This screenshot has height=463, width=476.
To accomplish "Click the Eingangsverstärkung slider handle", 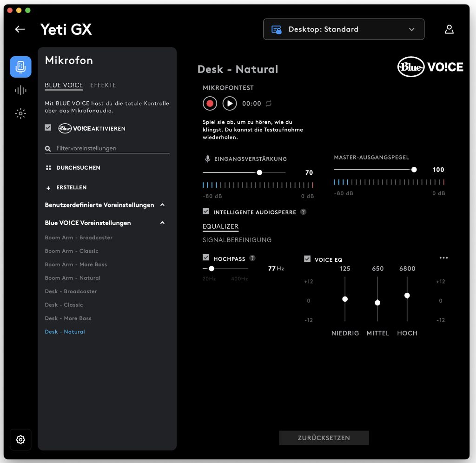I will 259,172.
